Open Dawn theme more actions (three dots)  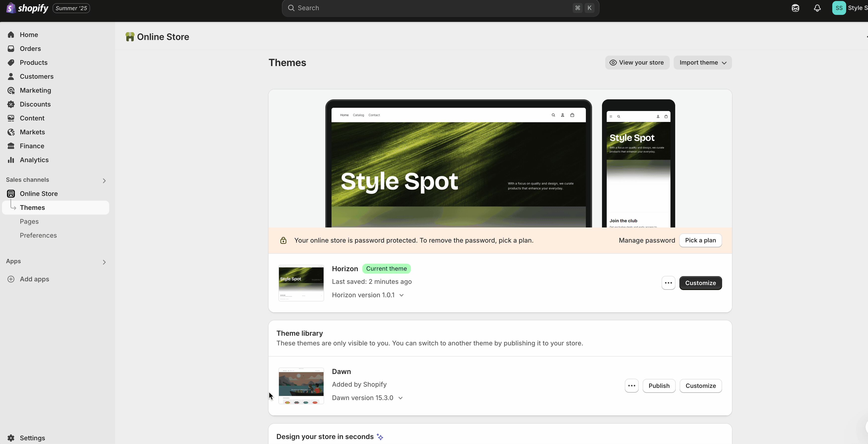click(x=632, y=386)
